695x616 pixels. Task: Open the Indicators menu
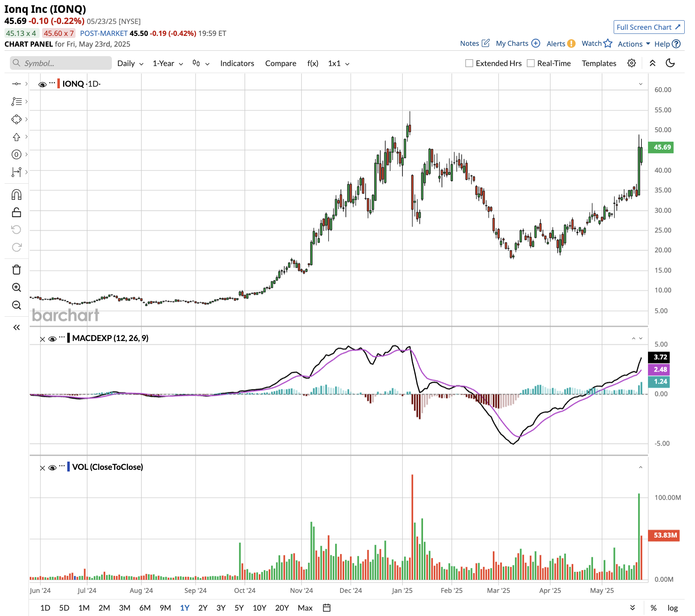click(237, 63)
